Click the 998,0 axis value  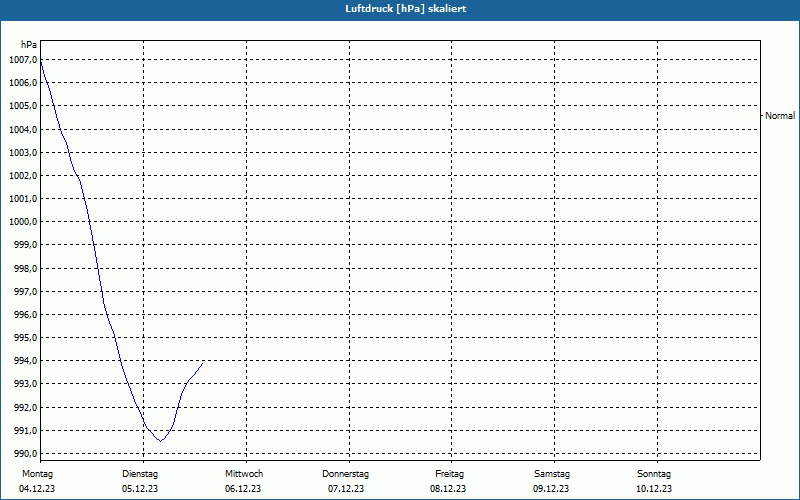pos(25,268)
